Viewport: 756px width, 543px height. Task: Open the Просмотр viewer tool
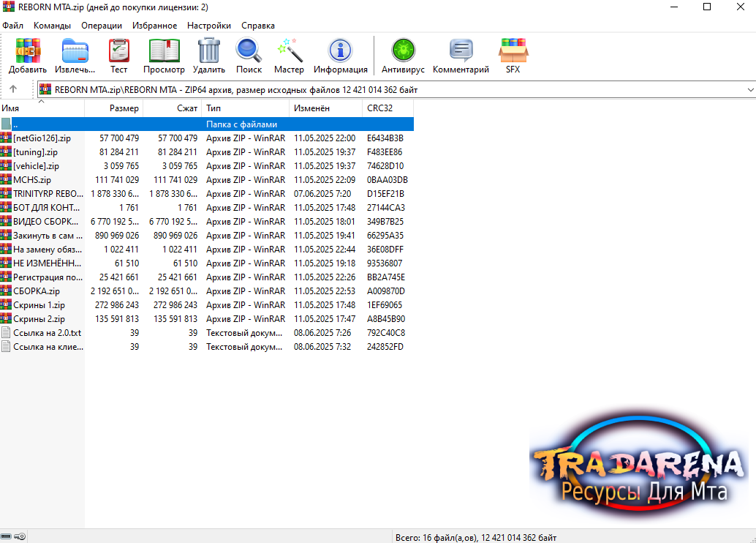pos(164,50)
